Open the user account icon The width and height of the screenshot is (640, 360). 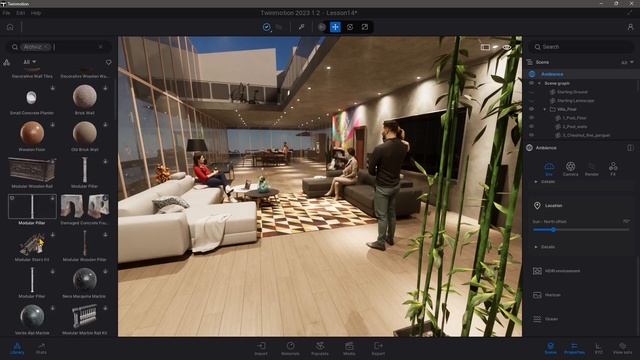click(x=630, y=27)
